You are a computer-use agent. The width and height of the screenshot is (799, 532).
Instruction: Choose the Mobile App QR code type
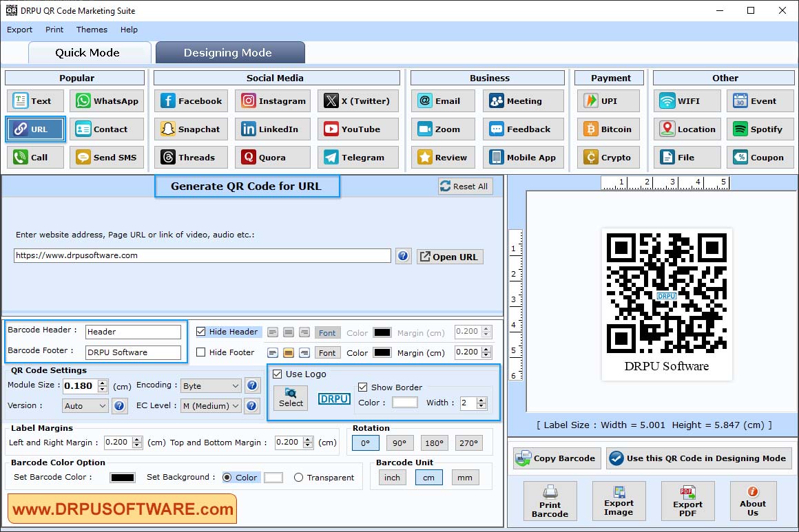pyautogui.click(x=523, y=158)
